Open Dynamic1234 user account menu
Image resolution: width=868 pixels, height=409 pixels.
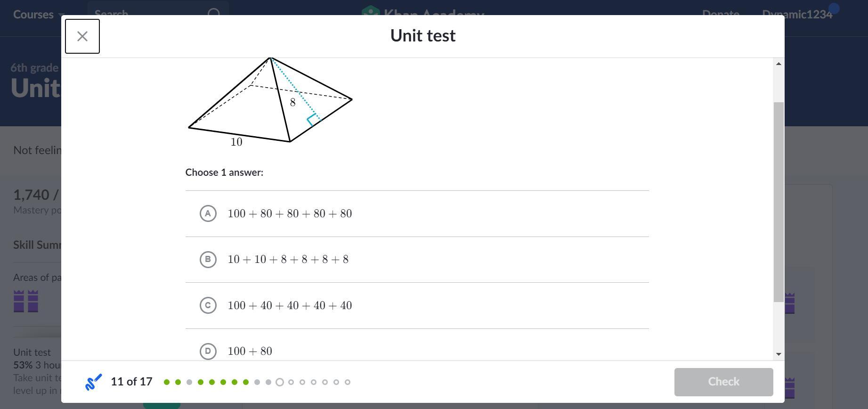tap(797, 15)
